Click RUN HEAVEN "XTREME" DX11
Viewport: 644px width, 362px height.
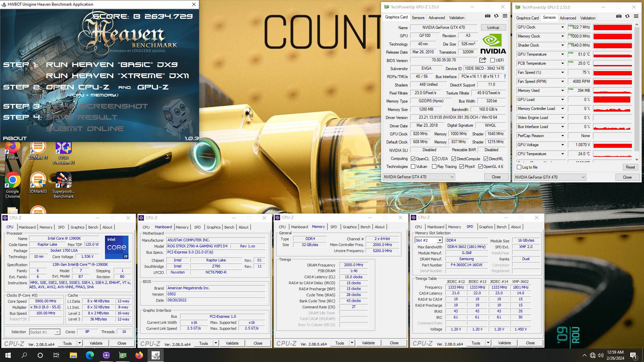(117, 76)
